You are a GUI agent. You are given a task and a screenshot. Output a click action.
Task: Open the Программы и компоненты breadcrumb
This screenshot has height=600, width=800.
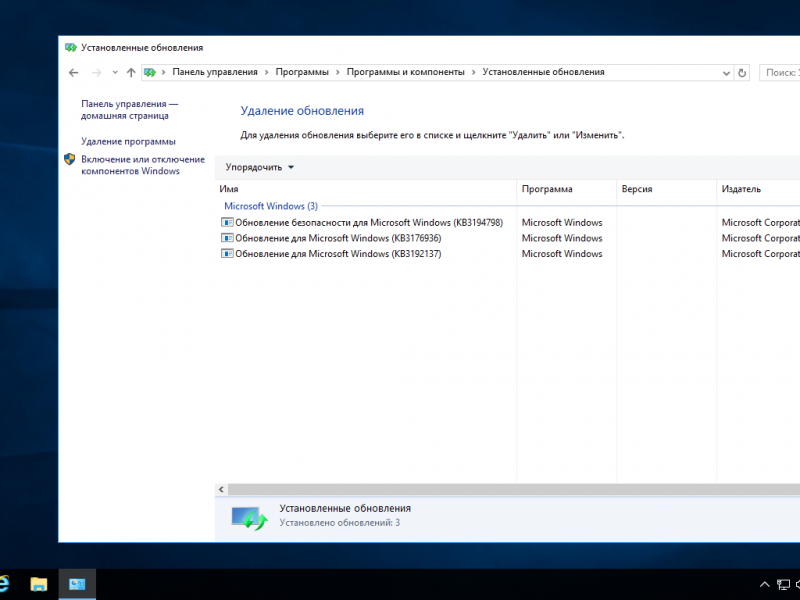[x=406, y=72]
